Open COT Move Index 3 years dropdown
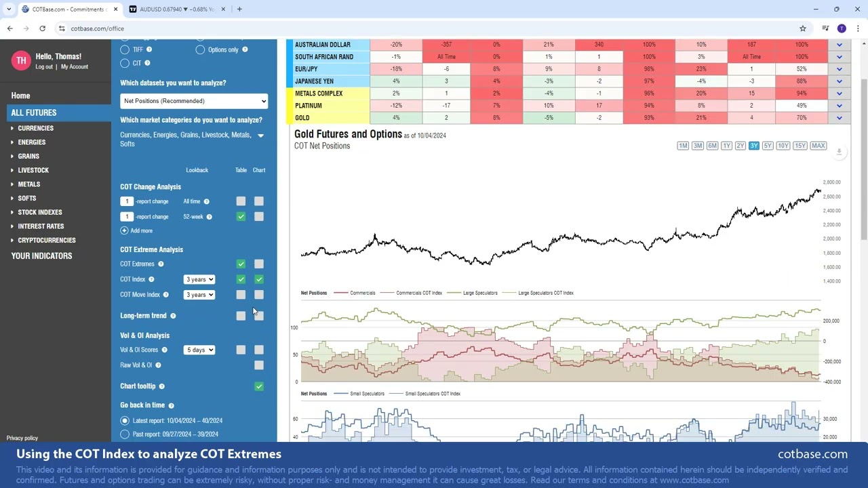Image resolution: width=868 pixels, height=488 pixels. point(199,295)
